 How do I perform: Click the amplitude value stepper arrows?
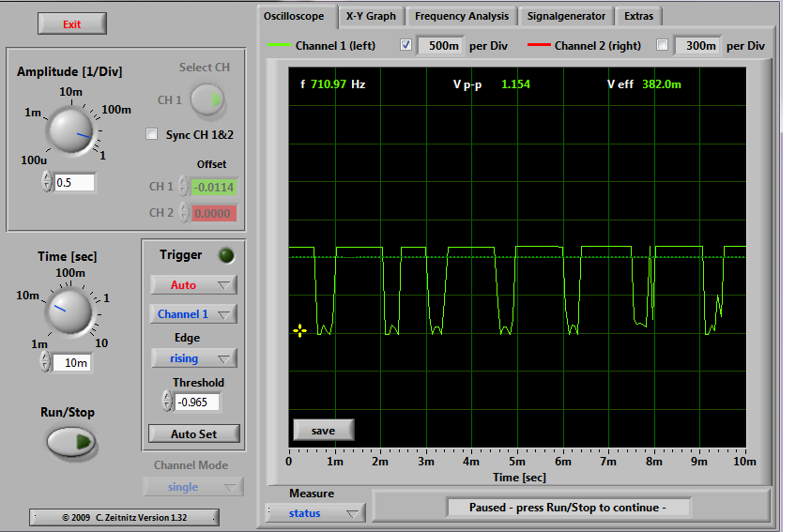tap(47, 182)
